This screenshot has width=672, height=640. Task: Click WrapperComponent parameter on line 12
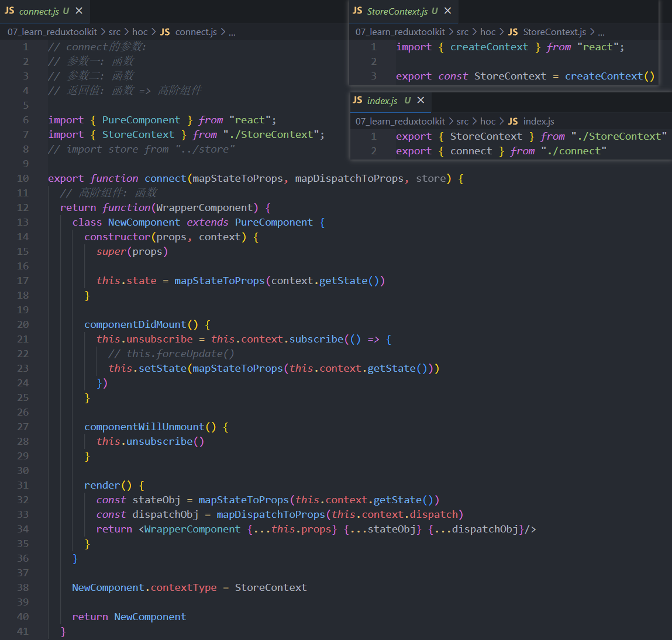coord(205,207)
